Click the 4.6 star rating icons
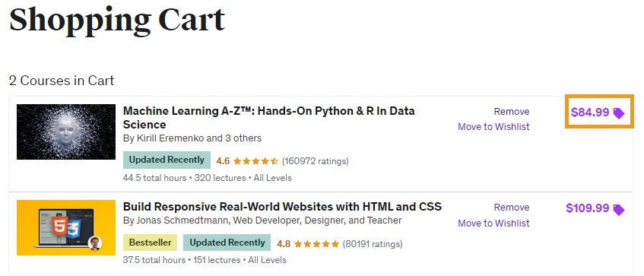The width and height of the screenshot is (644, 276). tap(255, 161)
